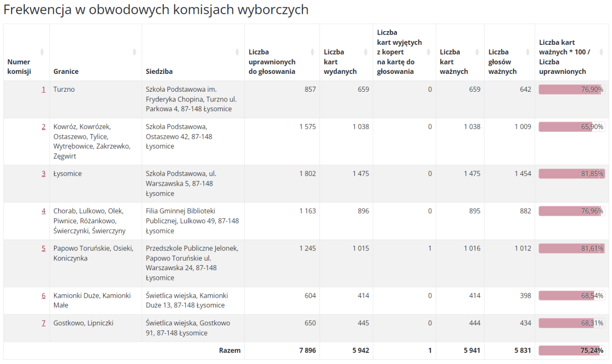Open commission number 4 link
This screenshot has height=364, width=612.
pyautogui.click(x=43, y=211)
